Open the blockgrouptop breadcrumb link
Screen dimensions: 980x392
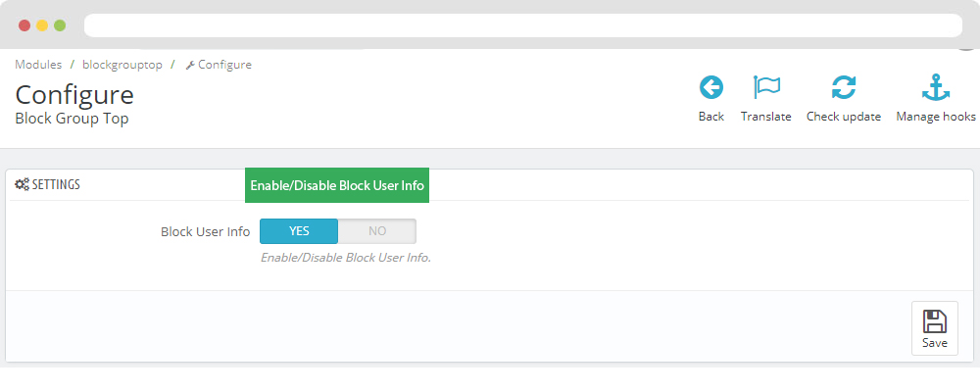coord(122,65)
